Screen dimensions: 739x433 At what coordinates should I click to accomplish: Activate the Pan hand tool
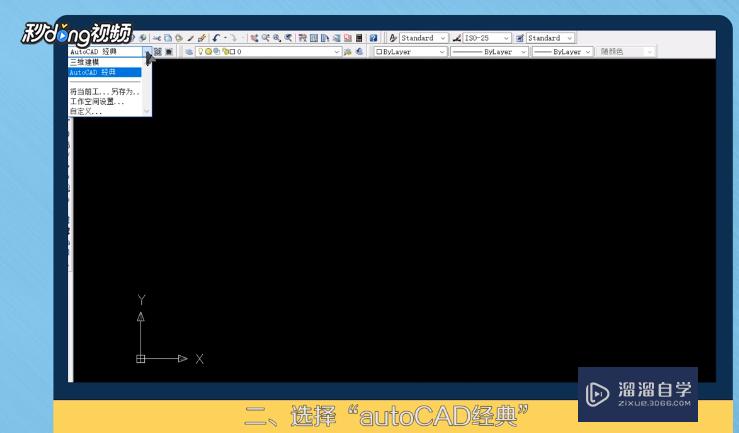(255, 38)
